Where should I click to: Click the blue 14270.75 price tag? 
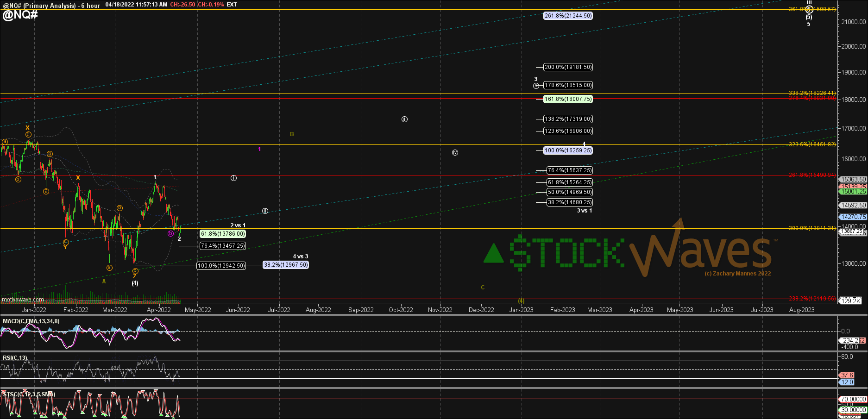(x=854, y=217)
